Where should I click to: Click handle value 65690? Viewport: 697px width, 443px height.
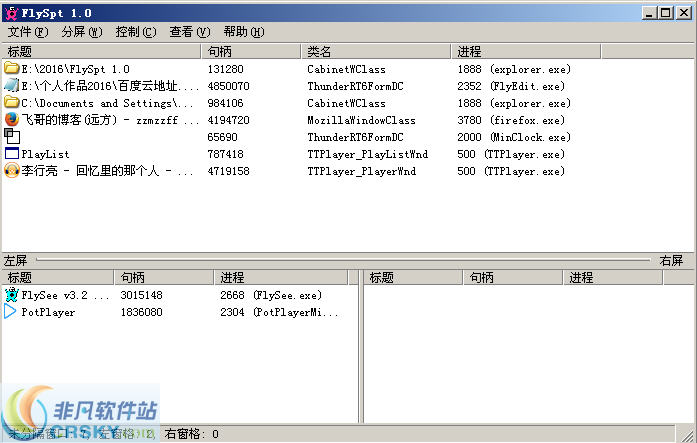pos(222,137)
